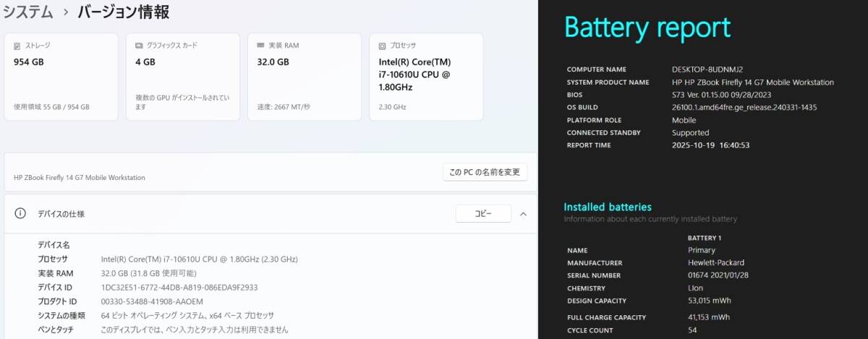Screen dimensions: 868x339
Task: Open the グラフィックス カード 4 GB card
Action: tap(183, 77)
